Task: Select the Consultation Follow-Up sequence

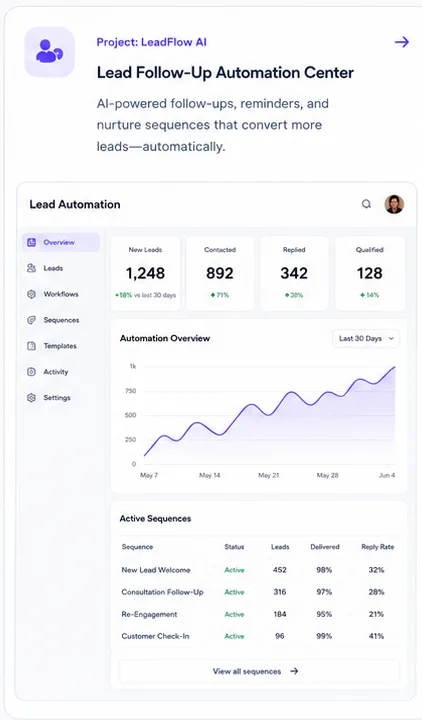Action: point(162,592)
